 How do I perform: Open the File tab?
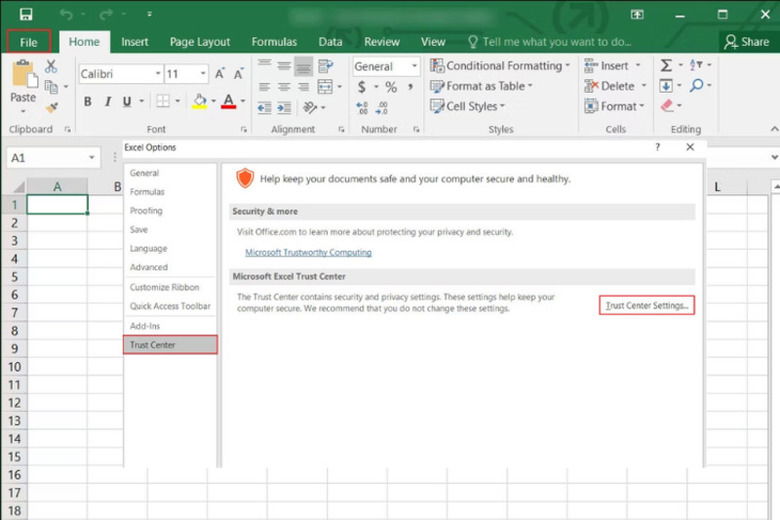[x=28, y=42]
